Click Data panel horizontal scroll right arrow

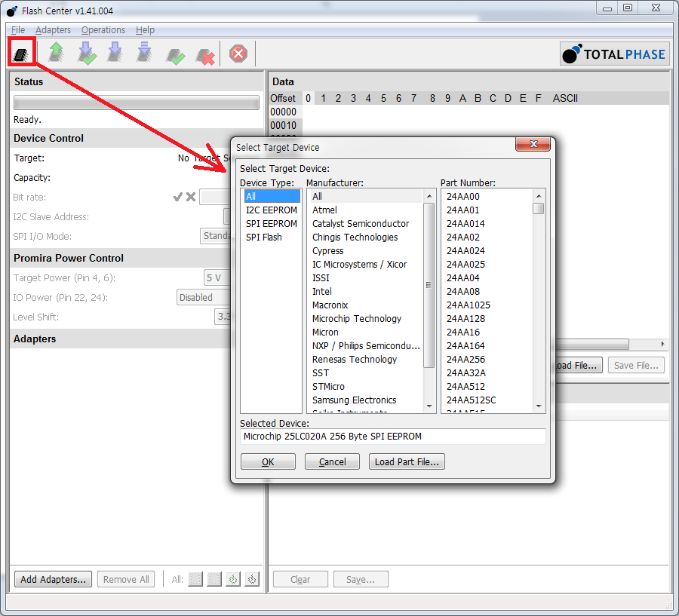662,344
